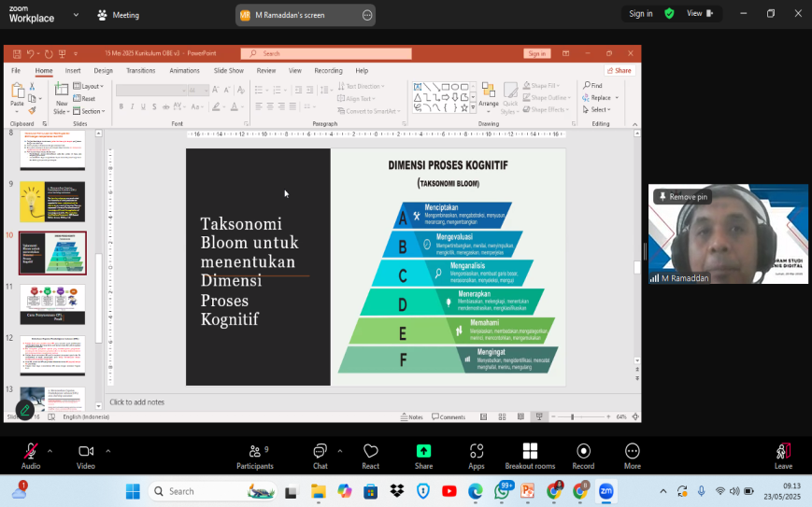Start recording with the Record icon
Viewport: 812px width, 507px height.
[x=583, y=452]
